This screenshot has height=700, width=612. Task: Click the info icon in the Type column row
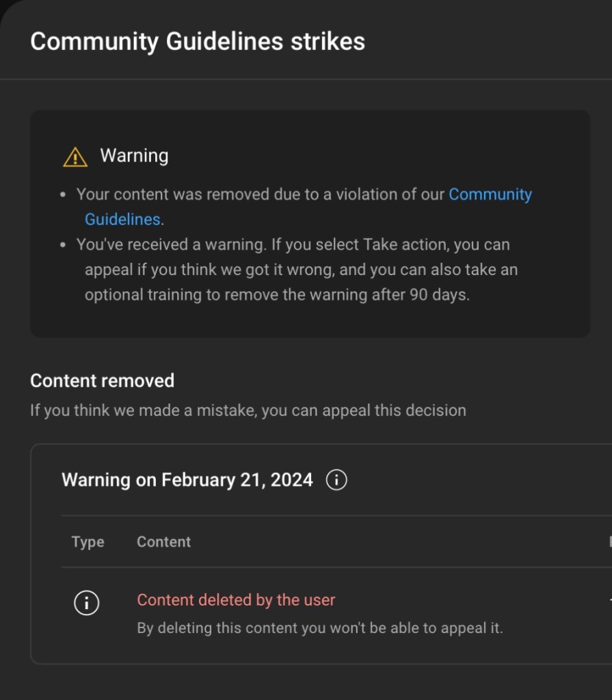coord(86,603)
